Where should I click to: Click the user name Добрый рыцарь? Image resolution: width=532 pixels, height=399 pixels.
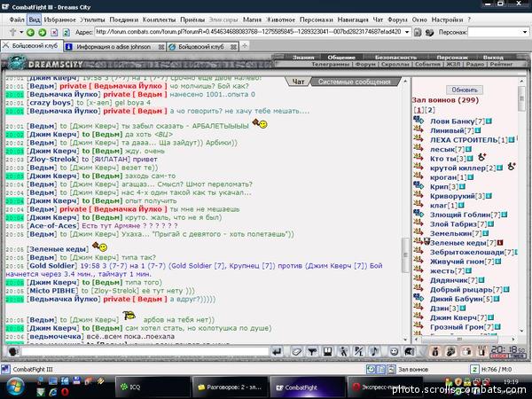(x=461, y=290)
